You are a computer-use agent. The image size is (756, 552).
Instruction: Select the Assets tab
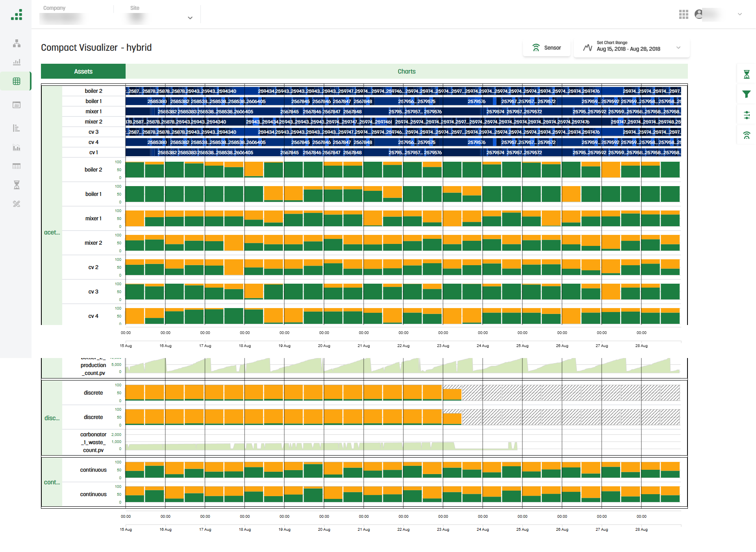click(83, 71)
